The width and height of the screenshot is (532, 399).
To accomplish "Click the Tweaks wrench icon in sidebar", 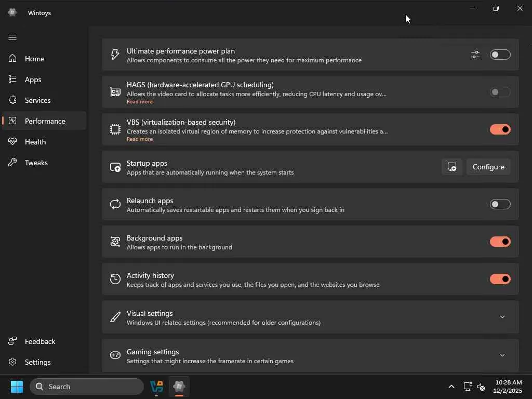I will click(12, 162).
